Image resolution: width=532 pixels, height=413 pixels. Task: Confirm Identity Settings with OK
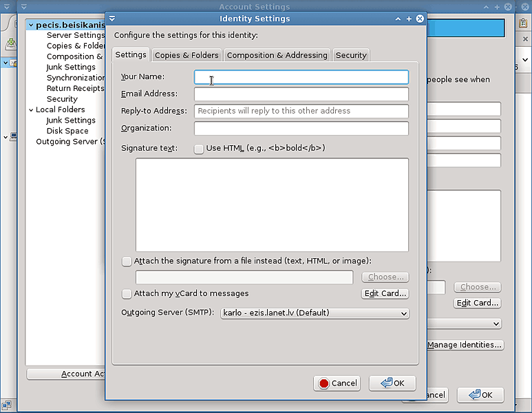coord(392,383)
